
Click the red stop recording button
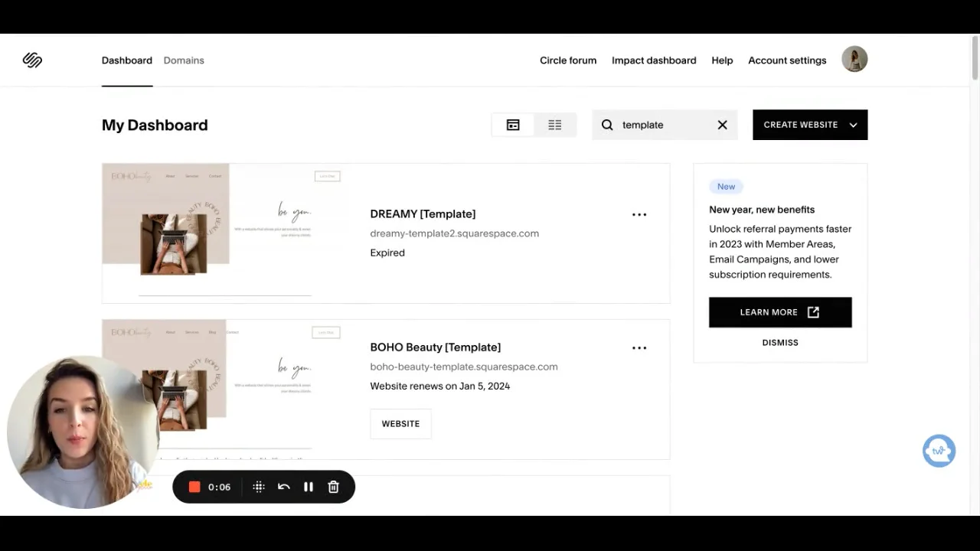pyautogui.click(x=194, y=487)
